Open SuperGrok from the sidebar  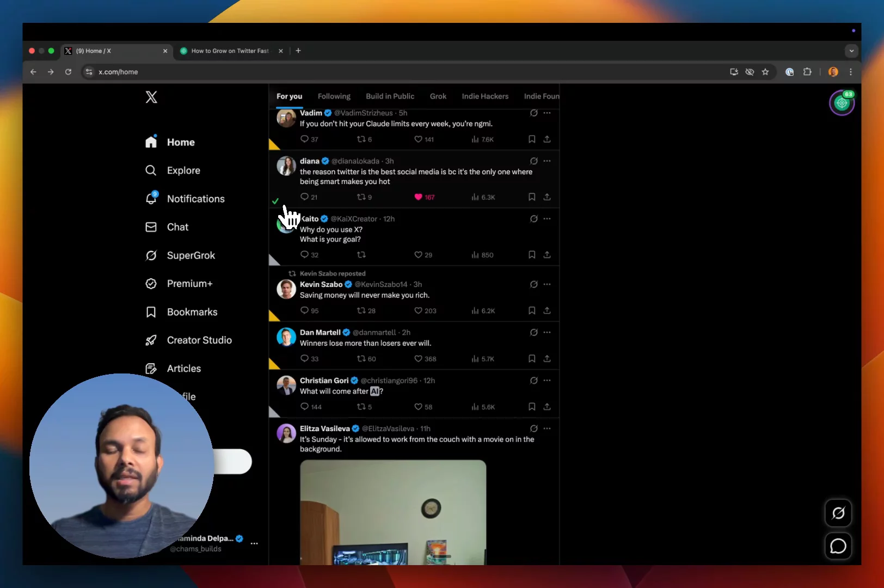click(x=180, y=255)
